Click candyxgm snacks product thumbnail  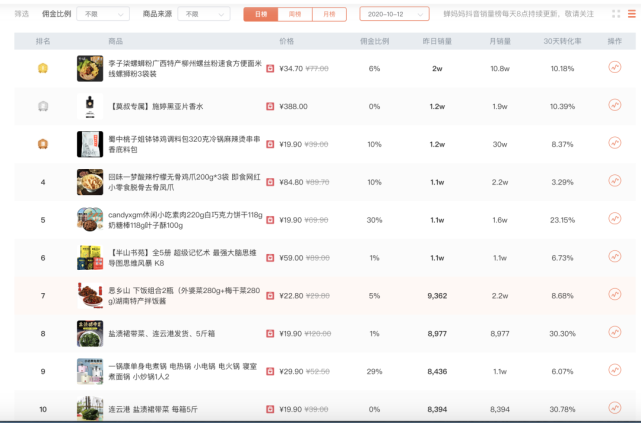pos(90,220)
